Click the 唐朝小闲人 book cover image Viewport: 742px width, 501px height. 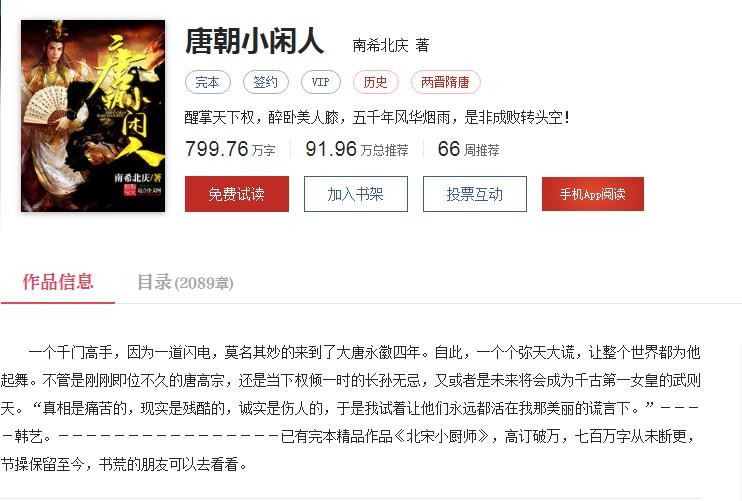point(93,115)
